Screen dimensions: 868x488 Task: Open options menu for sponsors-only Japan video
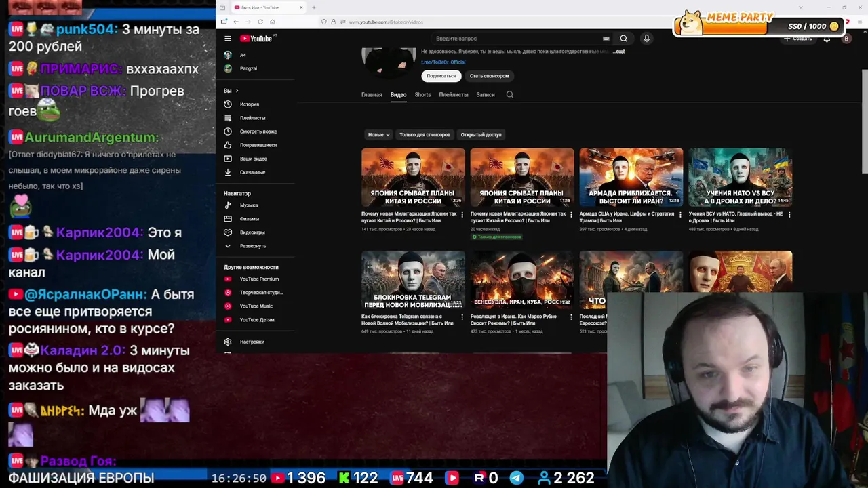pos(571,215)
